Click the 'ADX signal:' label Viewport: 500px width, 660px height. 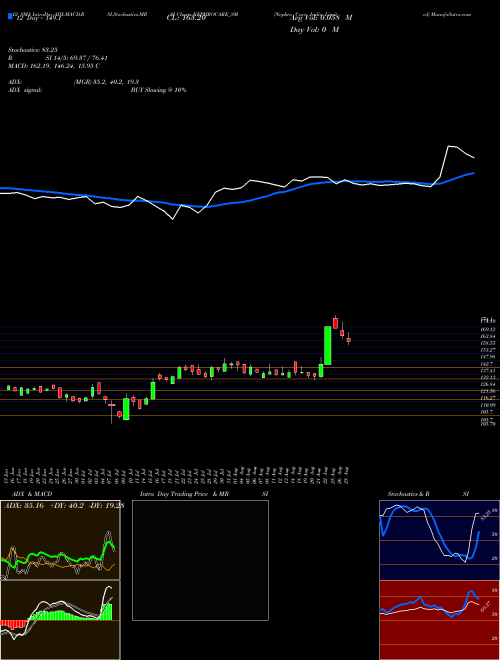point(25,90)
